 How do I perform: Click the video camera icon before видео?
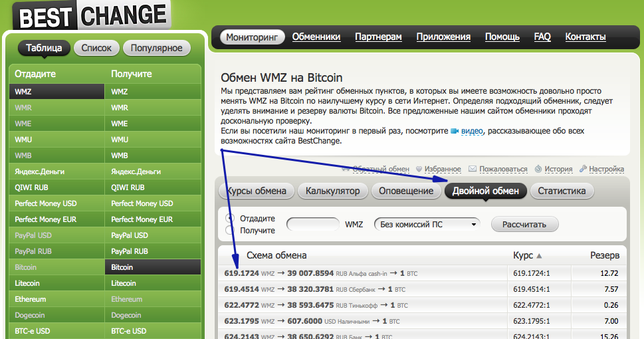455,132
